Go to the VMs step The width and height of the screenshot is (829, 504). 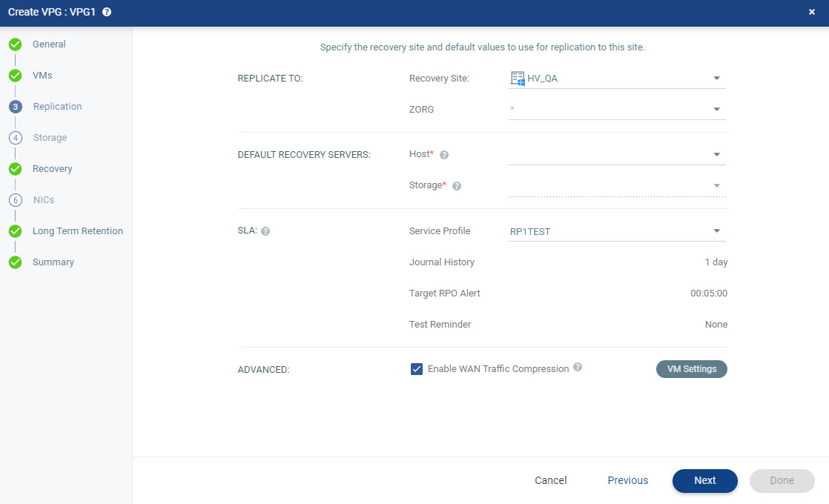click(x=42, y=76)
